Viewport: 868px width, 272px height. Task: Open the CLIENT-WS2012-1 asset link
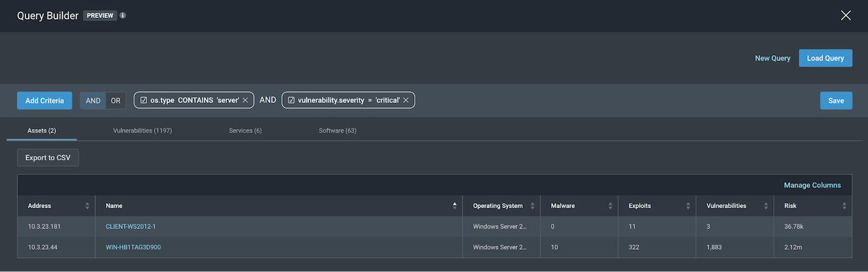click(131, 227)
